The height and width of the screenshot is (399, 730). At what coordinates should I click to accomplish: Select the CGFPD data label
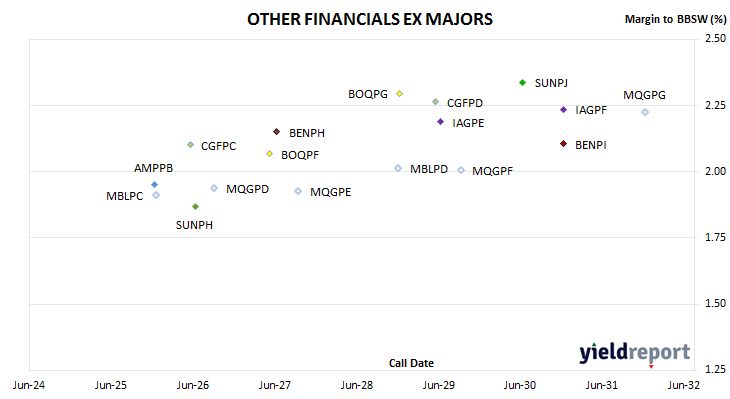coord(465,103)
